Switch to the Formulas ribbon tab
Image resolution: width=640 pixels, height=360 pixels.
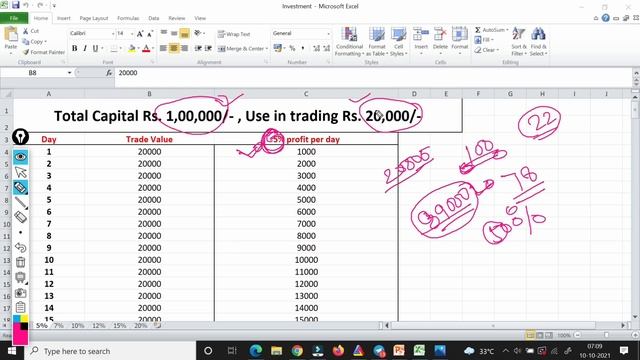click(128, 18)
